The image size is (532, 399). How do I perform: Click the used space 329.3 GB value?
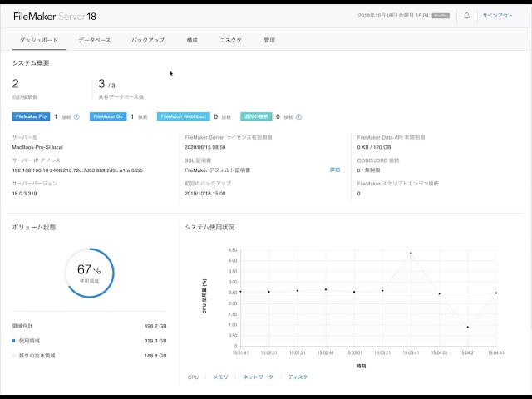click(155, 341)
